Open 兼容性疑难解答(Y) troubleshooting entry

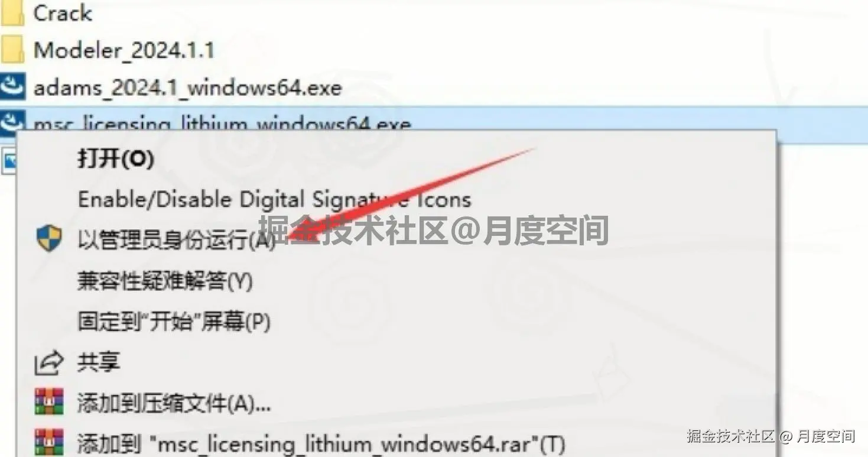click(165, 281)
